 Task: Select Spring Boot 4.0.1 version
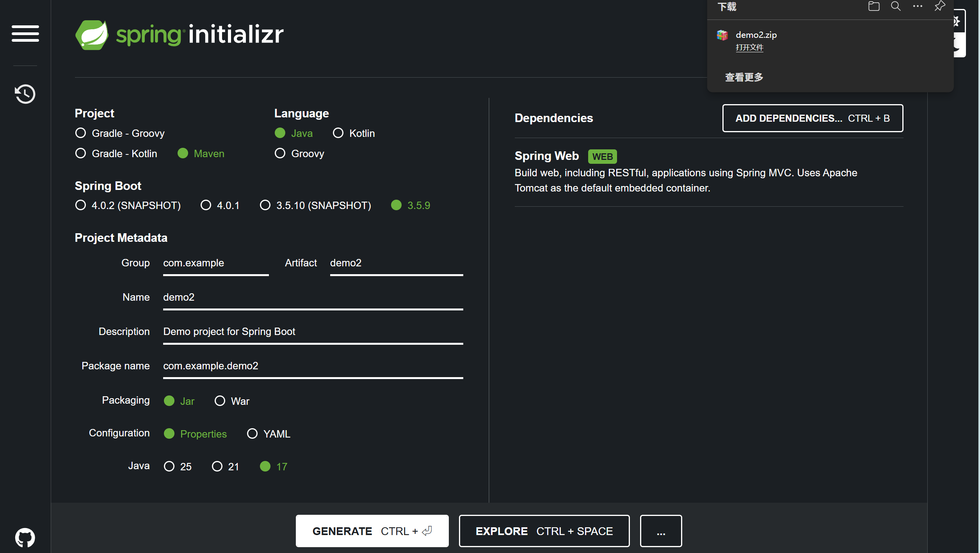tap(206, 205)
